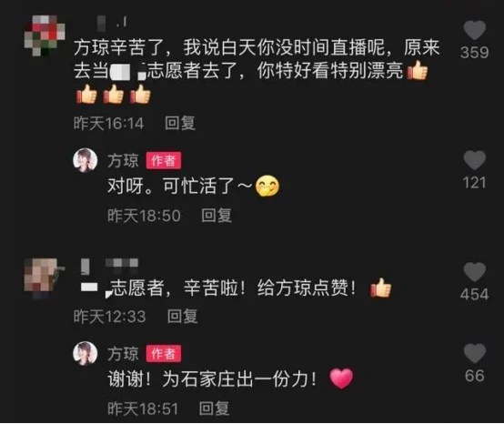Like 方琼's reply with 121 likes

click(474, 160)
